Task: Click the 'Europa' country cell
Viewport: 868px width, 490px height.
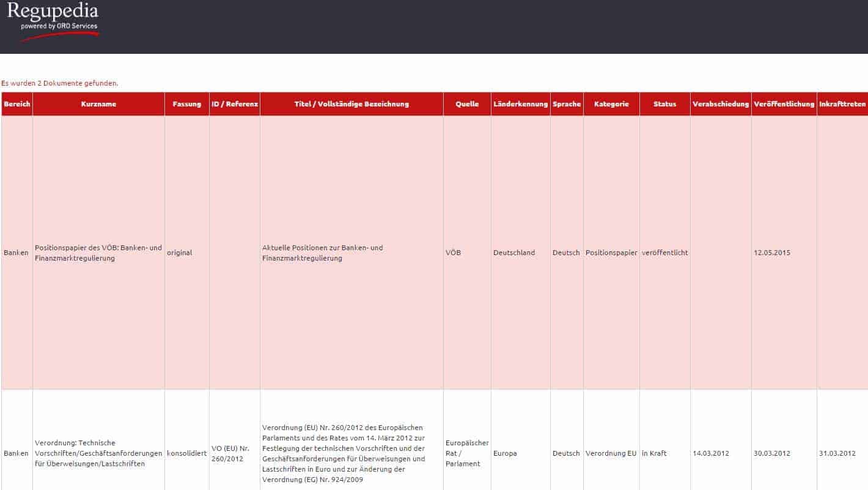Action: click(x=505, y=453)
